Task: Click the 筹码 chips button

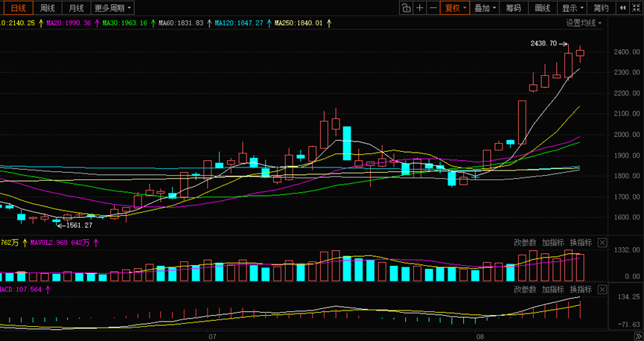Action: pyautogui.click(x=514, y=7)
